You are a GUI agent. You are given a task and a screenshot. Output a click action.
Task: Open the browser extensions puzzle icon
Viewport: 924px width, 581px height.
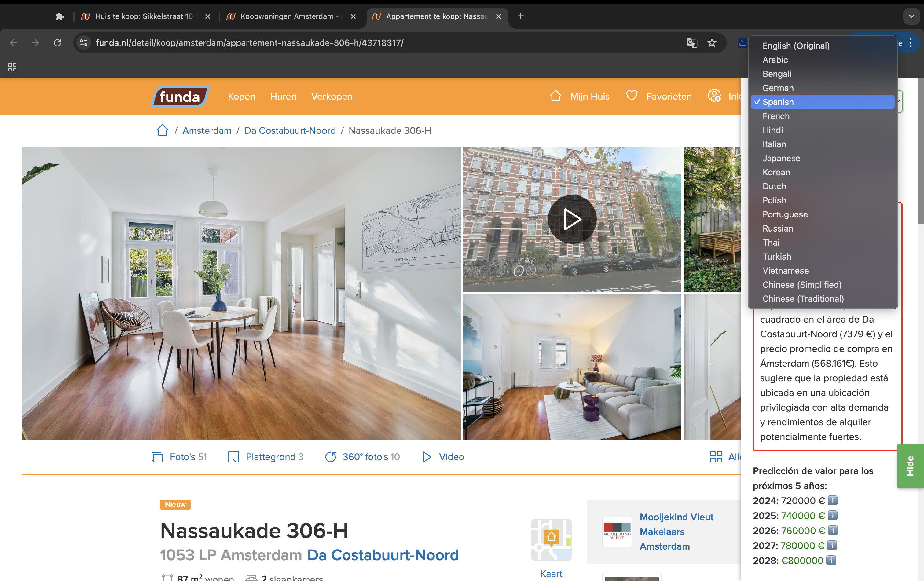click(60, 16)
